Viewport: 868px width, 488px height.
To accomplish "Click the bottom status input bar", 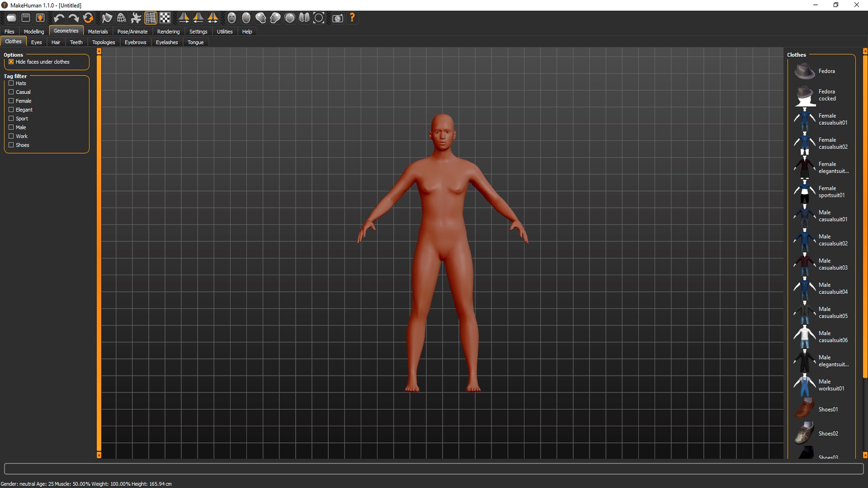I will tap(434, 469).
